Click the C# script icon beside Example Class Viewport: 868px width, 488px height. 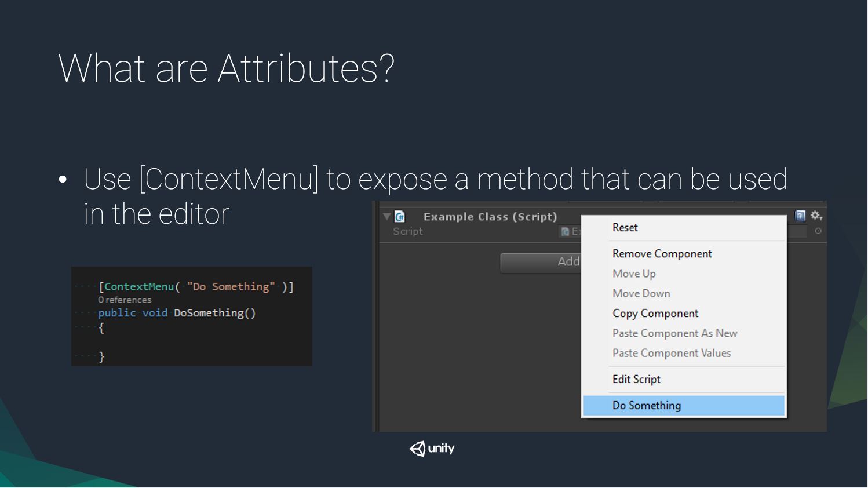[x=400, y=217]
